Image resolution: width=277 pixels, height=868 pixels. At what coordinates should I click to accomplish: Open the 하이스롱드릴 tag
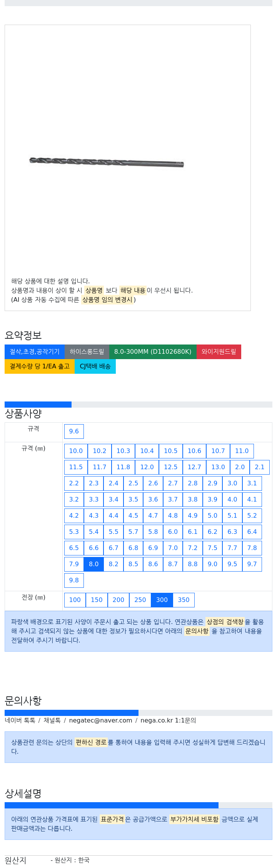[87, 351]
